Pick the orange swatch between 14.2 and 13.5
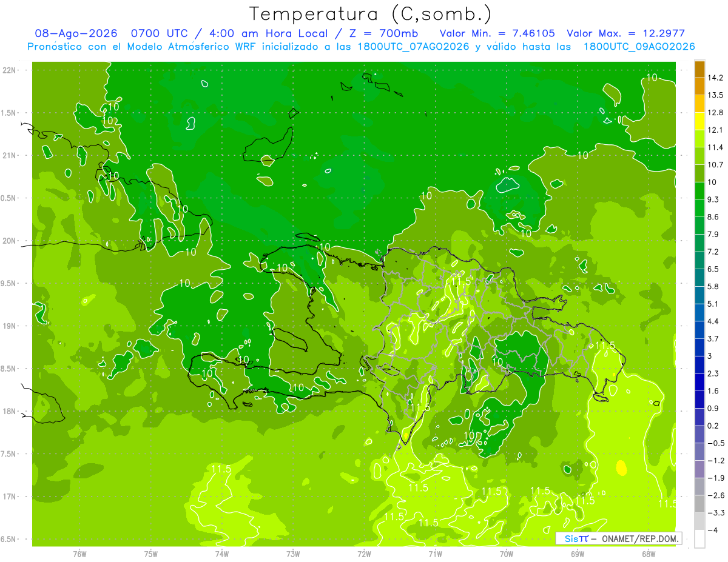The image size is (728, 562). coord(699,87)
